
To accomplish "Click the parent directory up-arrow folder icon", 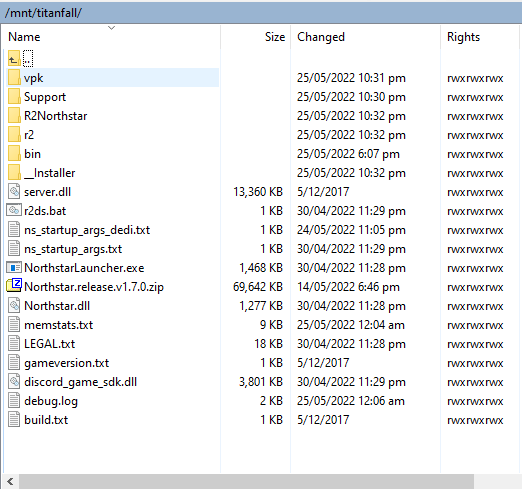I will coord(14,59).
